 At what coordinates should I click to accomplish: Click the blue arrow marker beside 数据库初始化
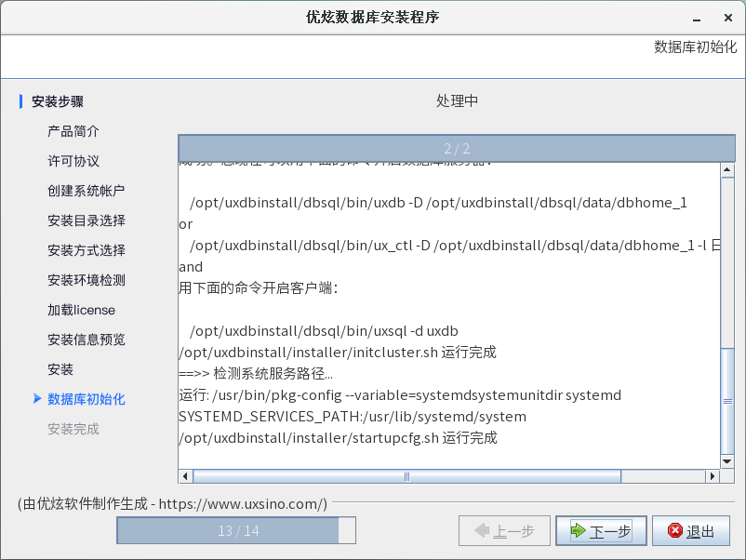[37, 399]
